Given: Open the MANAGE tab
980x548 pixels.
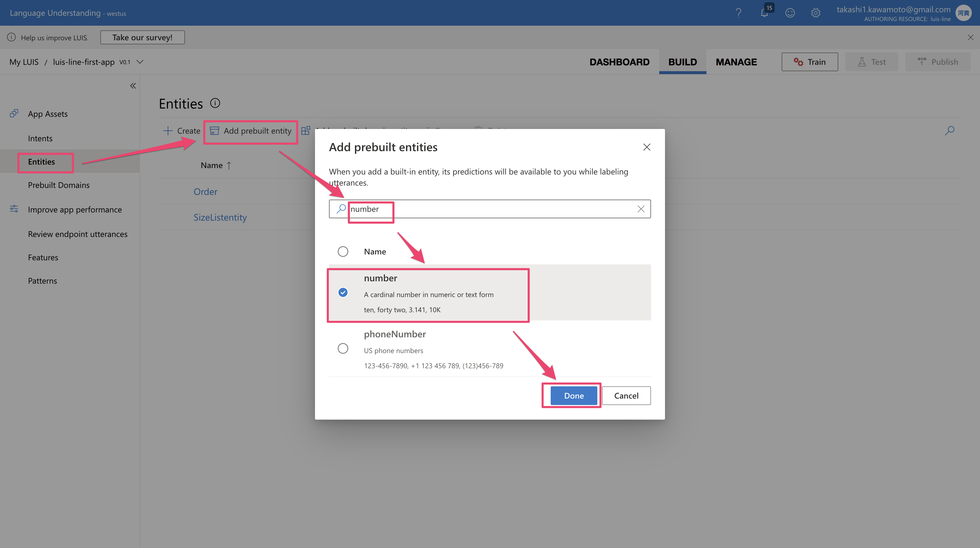Looking at the screenshot, I should pos(736,62).
